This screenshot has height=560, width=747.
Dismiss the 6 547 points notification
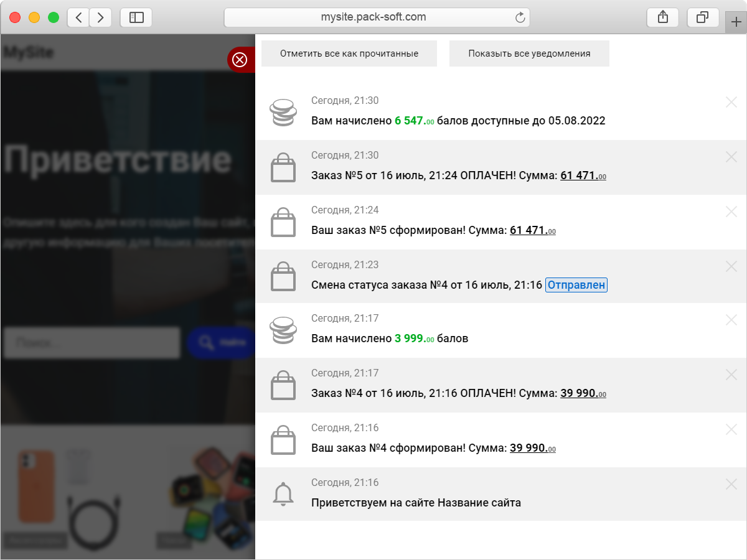[x=731, y=102]
